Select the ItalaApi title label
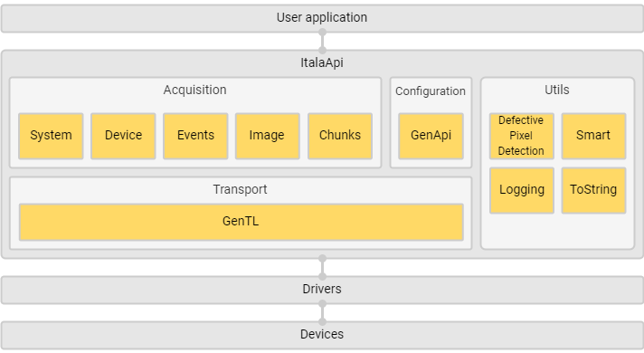Screen dimensions: 644x353 (x=322, y=62)
